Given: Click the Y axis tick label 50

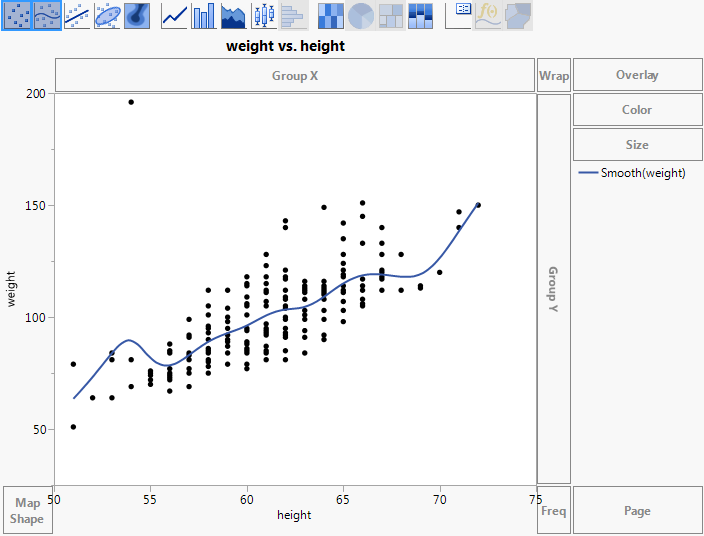Looking at the screenshot, I should click(x=40, y=430).
